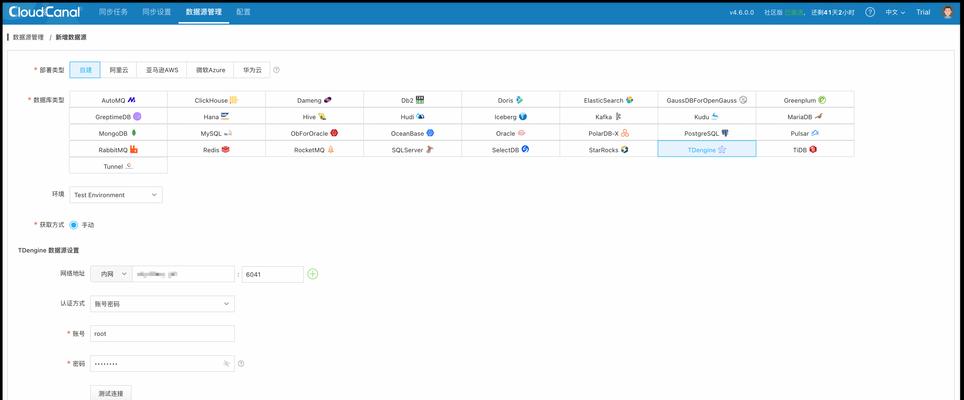The height and width of the screenshot is (400, 964).
Task: Click account field containing root
Action: [x=162, y=334]
